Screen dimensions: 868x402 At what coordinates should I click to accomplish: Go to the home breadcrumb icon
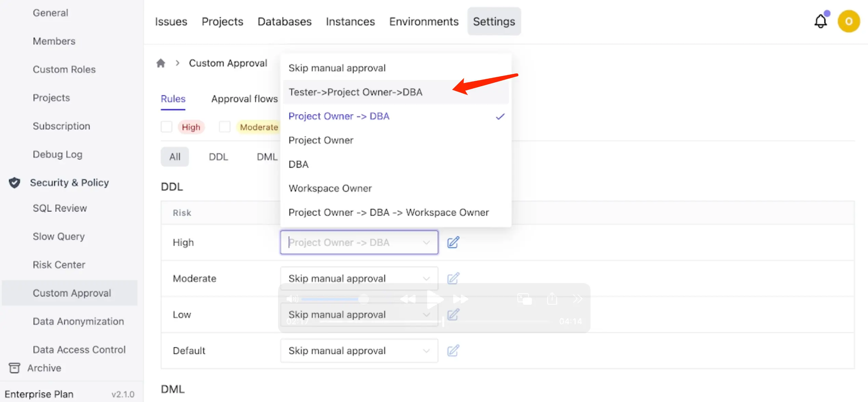tap(161, 63)
